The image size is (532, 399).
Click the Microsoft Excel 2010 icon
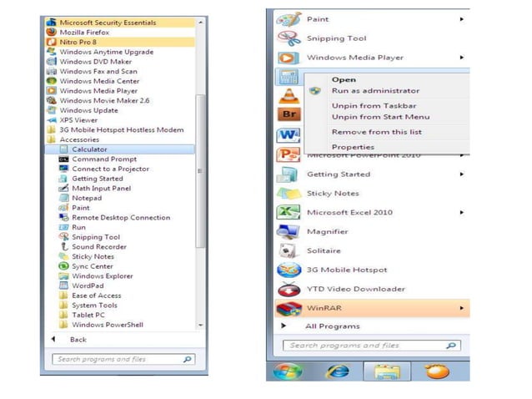pyautogui.click(x=289, y=212)
